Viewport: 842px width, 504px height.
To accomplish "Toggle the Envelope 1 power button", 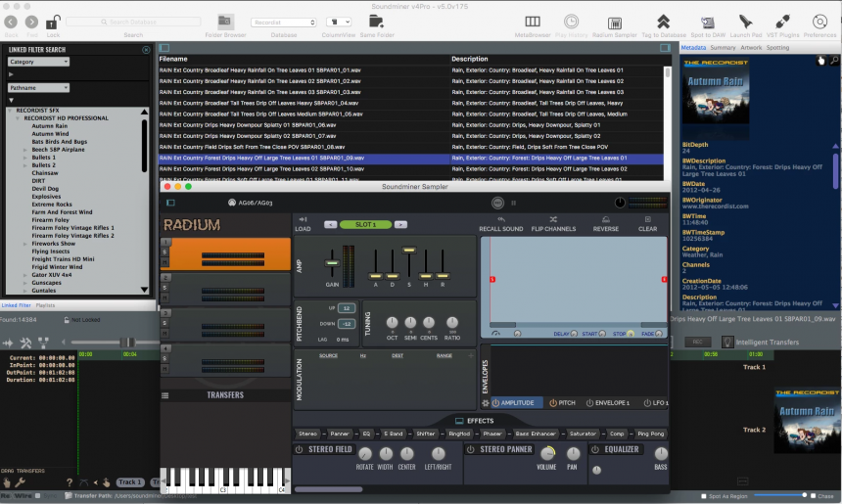I will [x=589, y=403].
